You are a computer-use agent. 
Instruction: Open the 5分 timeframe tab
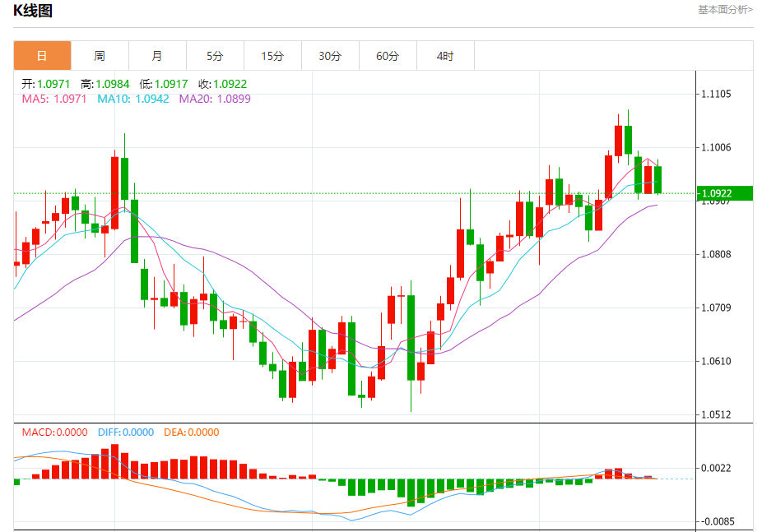click(215, 56)
